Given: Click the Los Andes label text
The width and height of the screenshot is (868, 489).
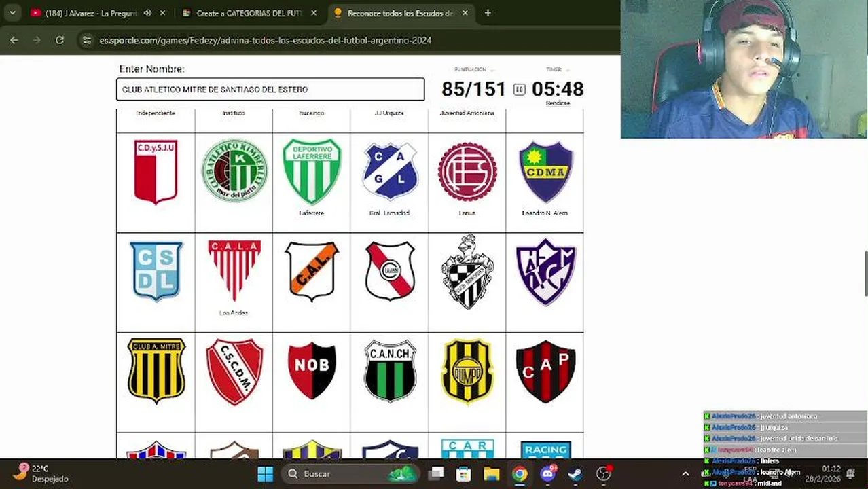Looking at the screenshot, I should 233,313.
